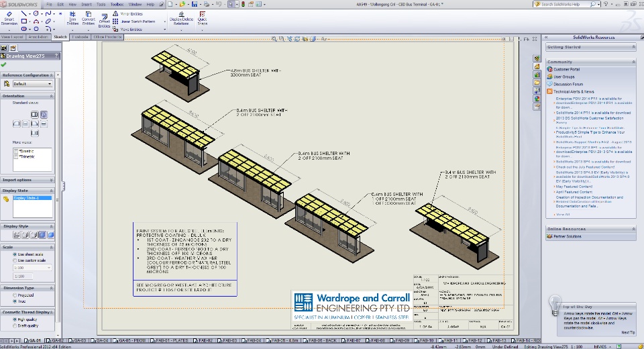644x349 pixels.
Task: Click the Trim Entities tool
Action: 72,18
